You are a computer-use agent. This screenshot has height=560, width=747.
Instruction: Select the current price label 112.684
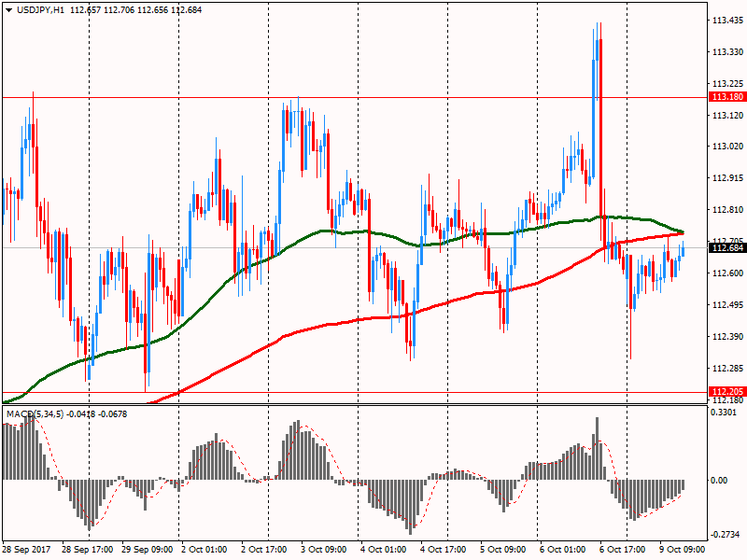(727, 247)
